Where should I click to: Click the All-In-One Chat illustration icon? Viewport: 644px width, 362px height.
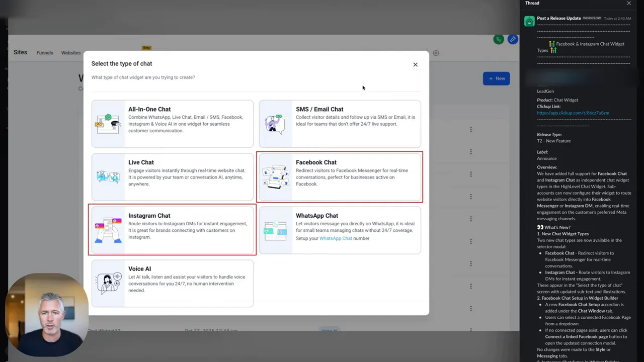[108, 124]
